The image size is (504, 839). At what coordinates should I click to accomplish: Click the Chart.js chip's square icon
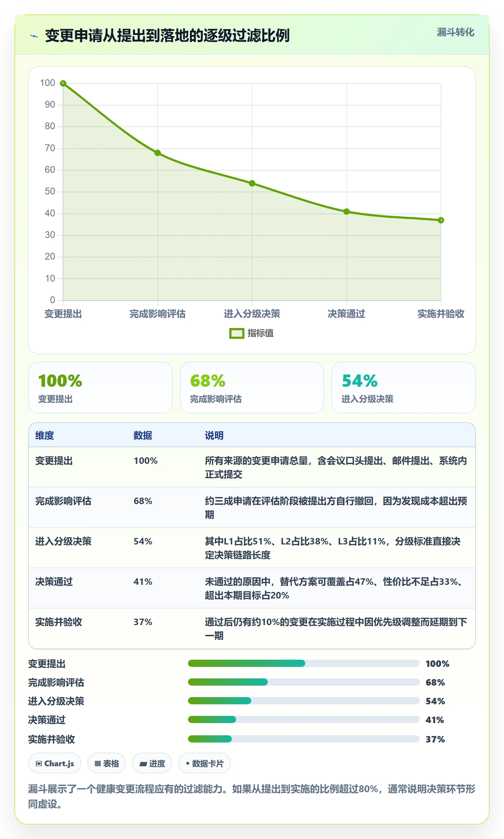click(39, 764)
